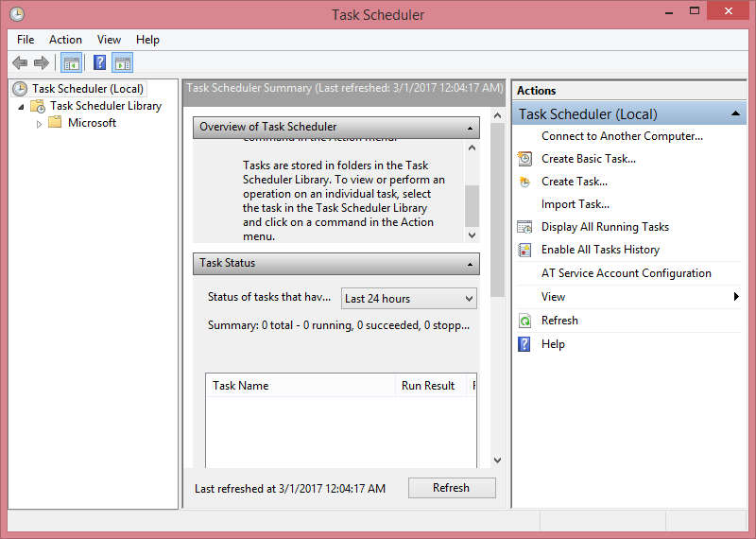
Task: Click the Create Task icon
Action: pyautogui.click(x=524, y=182)
